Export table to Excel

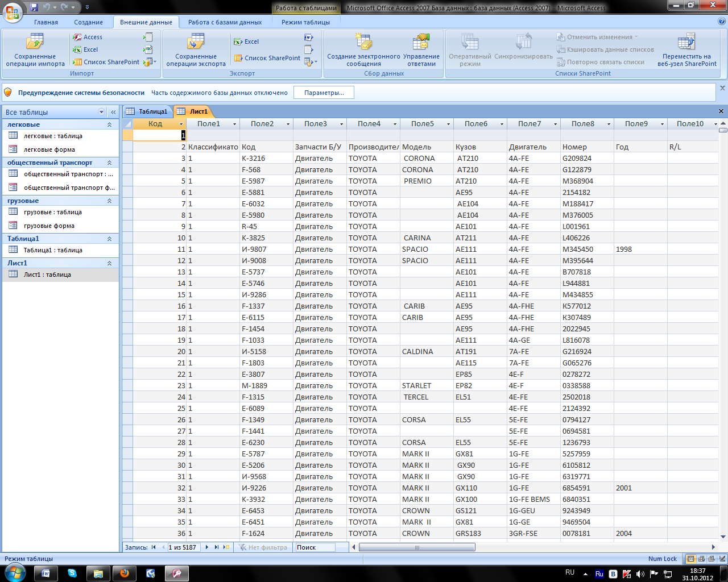point(246,41)
